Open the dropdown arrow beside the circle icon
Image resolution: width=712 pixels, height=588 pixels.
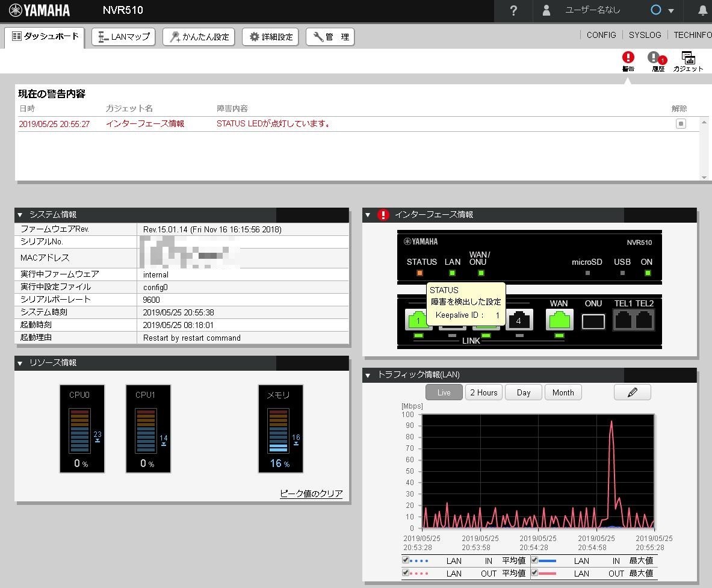[x=670, y=10]
